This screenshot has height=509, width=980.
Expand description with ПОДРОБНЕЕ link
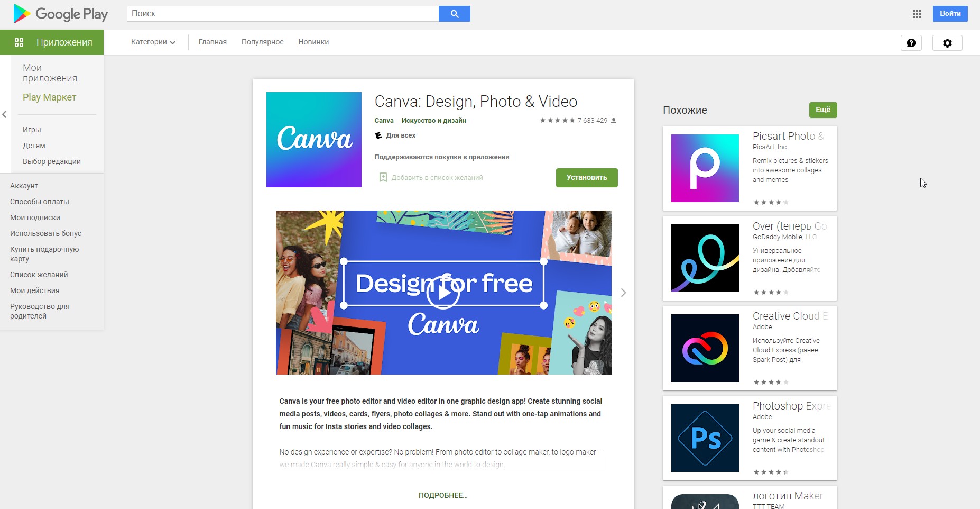click(x=443, y=496)
